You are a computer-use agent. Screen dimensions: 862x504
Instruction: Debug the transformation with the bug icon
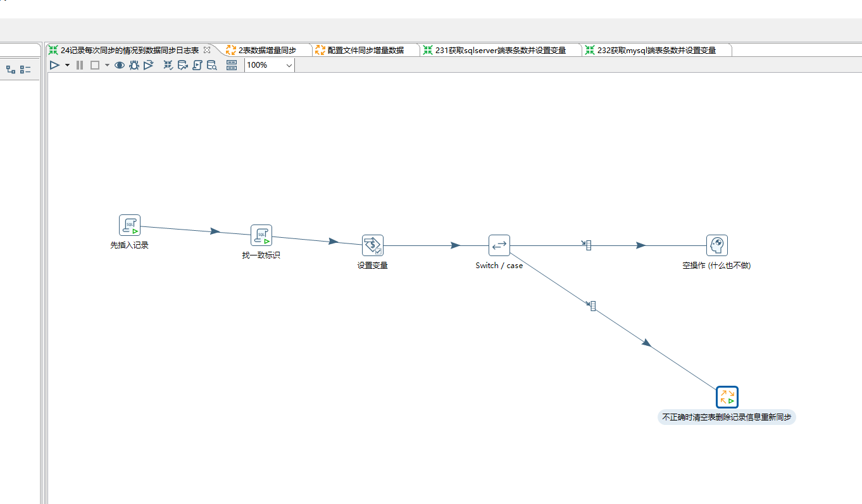[134, 65]
